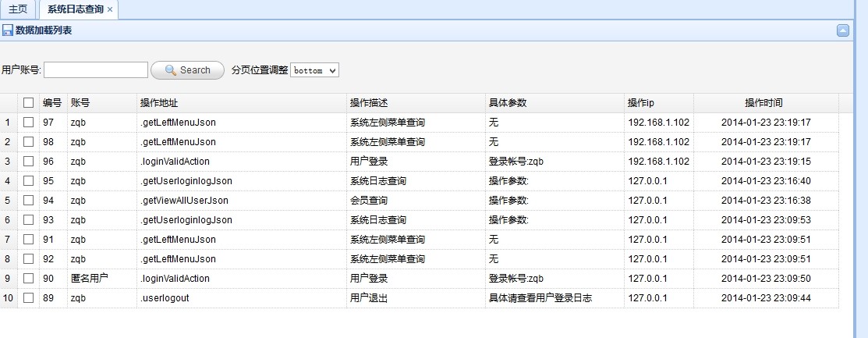The width and height of the screenshot is (868, 338).
Task: Click the 操作ip column header
Action: (659, 102)
